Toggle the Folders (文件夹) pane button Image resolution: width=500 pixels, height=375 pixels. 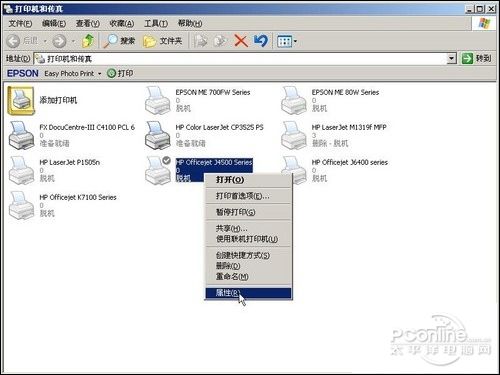point(163,41)
